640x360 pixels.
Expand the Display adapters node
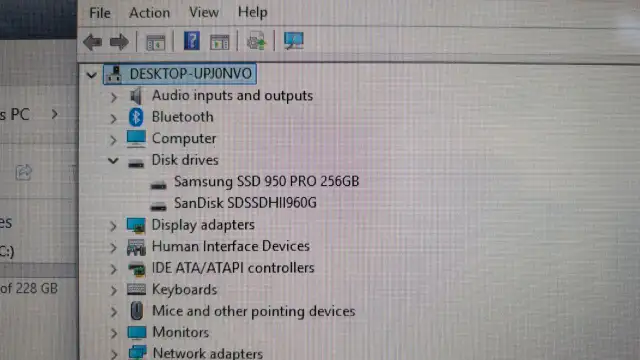pos(113,226)
